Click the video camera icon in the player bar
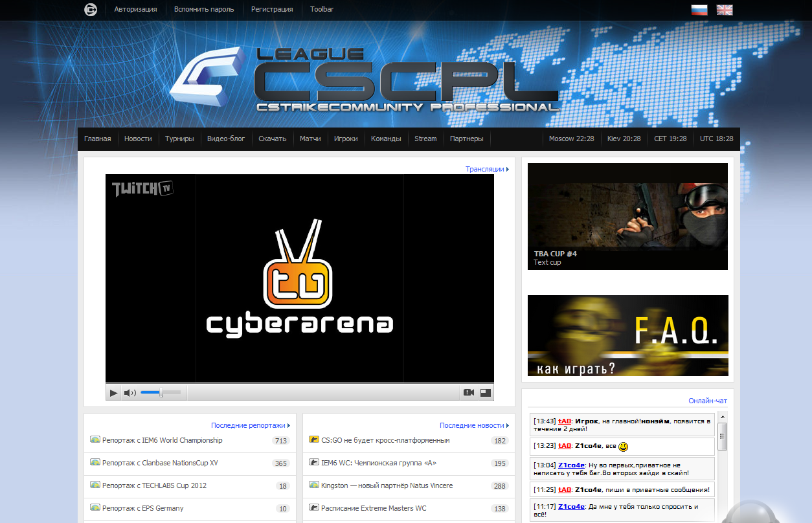The height and width of the screenshot is (523, 812). 469,392
